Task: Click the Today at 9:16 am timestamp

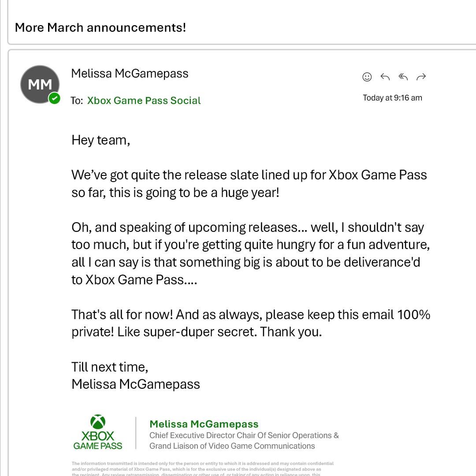Action: (x=392, y=98)
